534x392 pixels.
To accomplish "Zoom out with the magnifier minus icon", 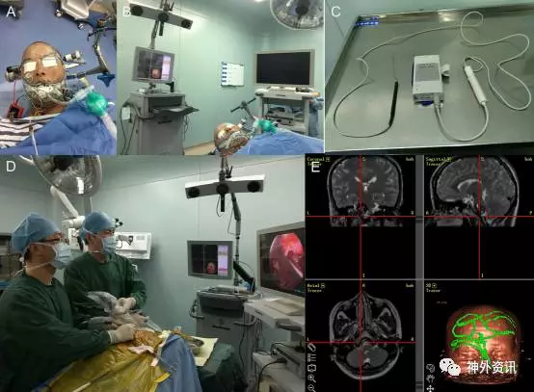I will point(312,388).
